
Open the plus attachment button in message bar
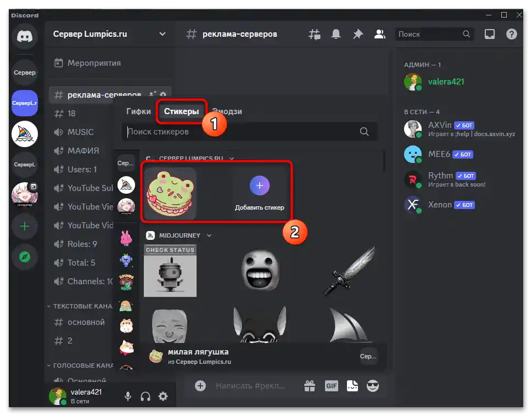click(x=200, y=386)
